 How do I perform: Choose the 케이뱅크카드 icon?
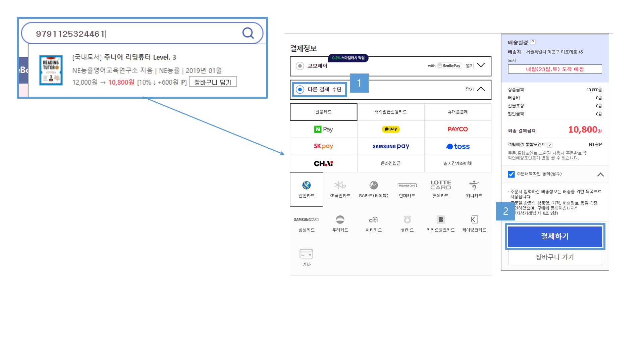point(474,219)
